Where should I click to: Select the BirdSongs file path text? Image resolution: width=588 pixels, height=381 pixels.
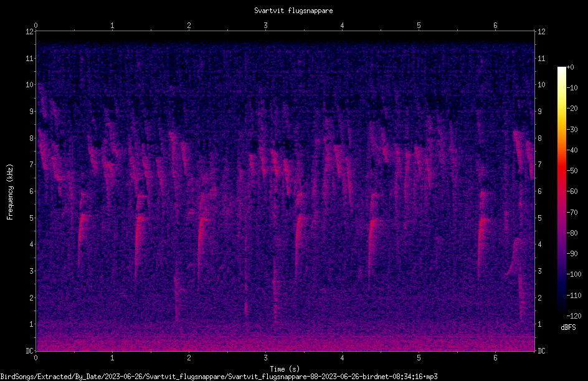pyautogui.click(x=219, y=377)
